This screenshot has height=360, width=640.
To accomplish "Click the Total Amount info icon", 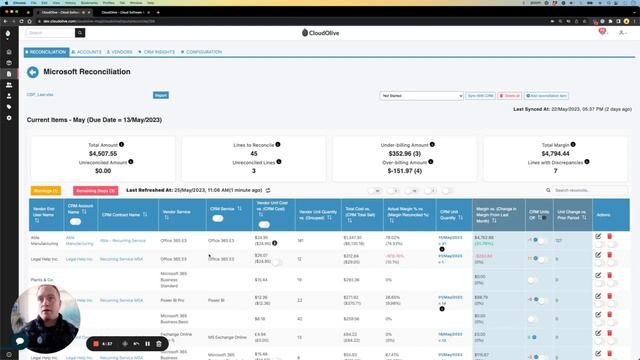I will coord(121,144).
